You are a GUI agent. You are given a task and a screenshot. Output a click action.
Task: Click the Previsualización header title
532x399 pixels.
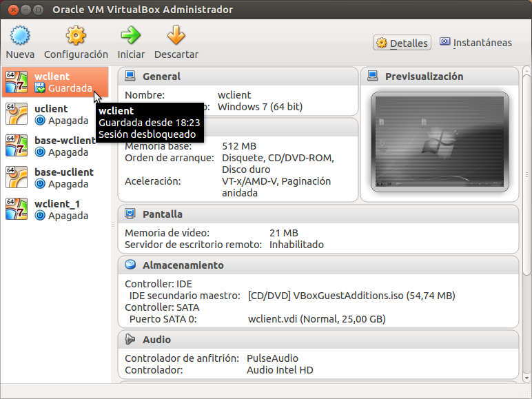pyautogui.click(x=424, y=76)
